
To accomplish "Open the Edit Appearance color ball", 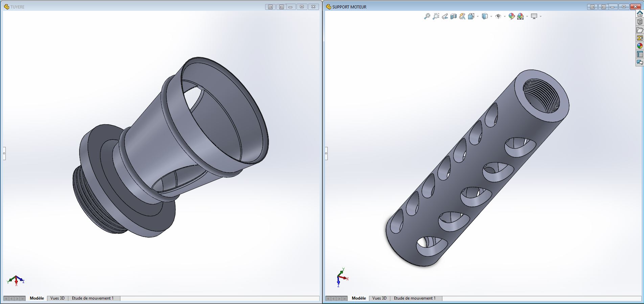I will click(511, 16).
